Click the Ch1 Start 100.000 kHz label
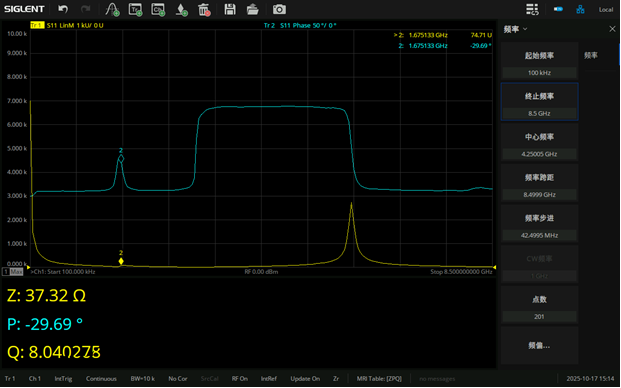 pos(63,272)
